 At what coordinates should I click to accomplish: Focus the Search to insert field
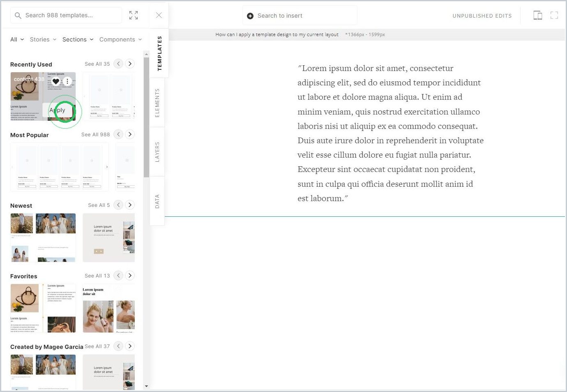coord(300,16)
